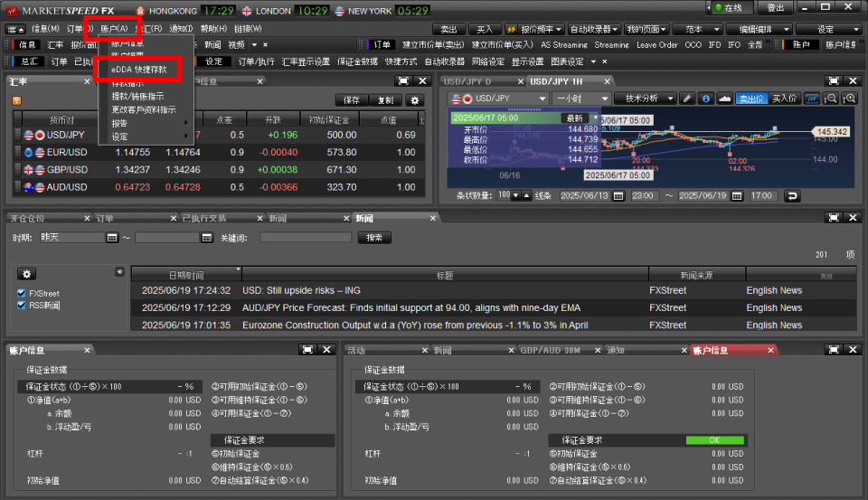Open the 账户(A) menu
The height and width of the screenshot is (500, 868).
(114, 29)
